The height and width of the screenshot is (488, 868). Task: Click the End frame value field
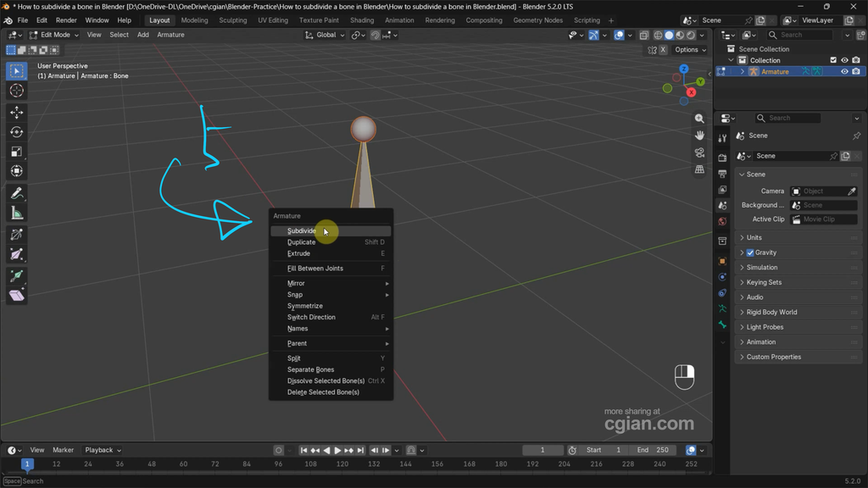pyautogui.click(x=653, y=450)
